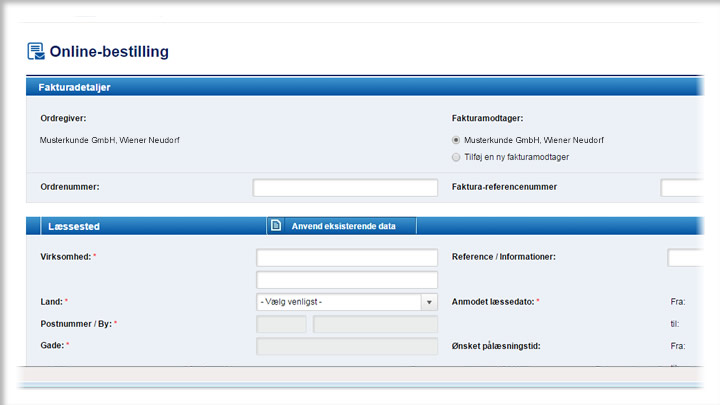Click the 'Fakturamodtager:' label
720x405 pixels.
(487, 118)
